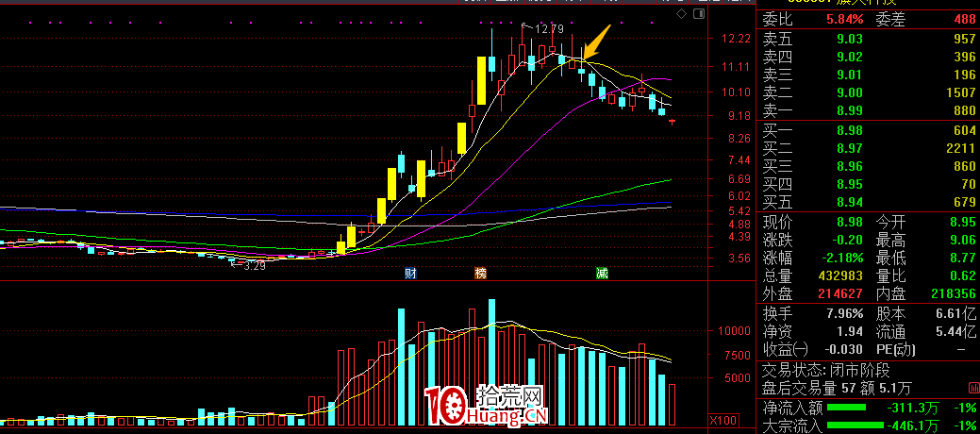
Task: Click the 量比 value 0.62
Action: pos(962,275)
